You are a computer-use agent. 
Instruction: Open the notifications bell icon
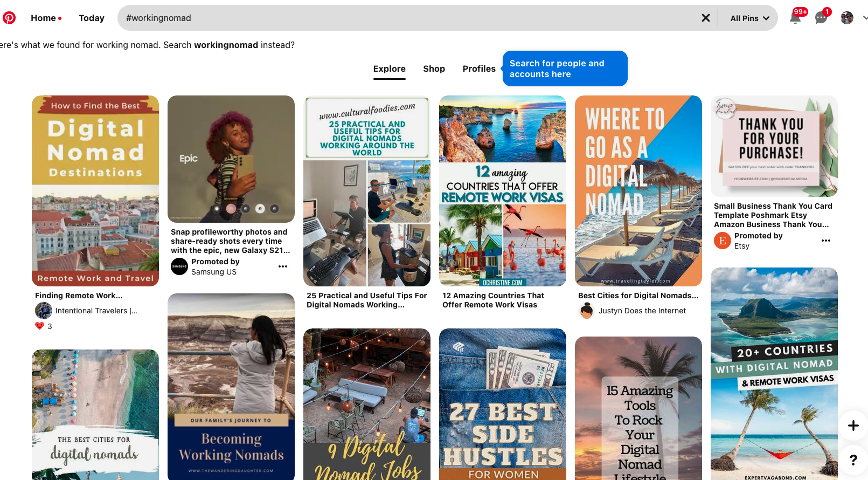pyautogui.click(x=795, y=18)
